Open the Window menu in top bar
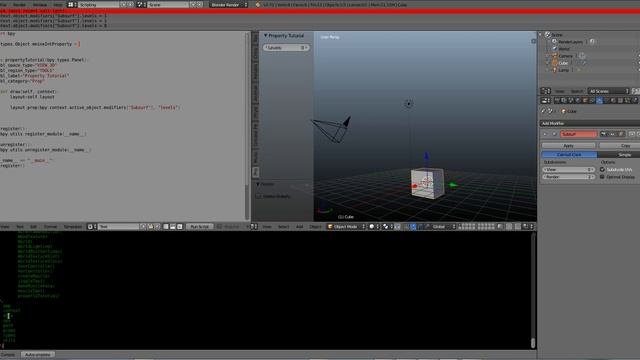 tap(40, 4)
